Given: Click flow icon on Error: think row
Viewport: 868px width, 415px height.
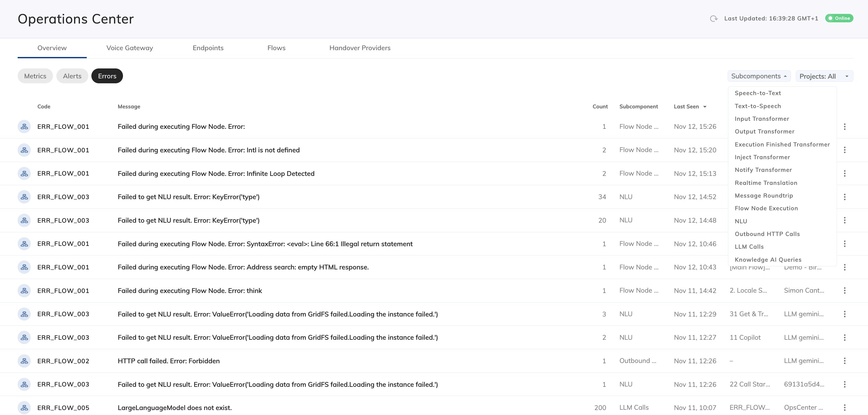Looking at the screenshot, I should 24,290.
